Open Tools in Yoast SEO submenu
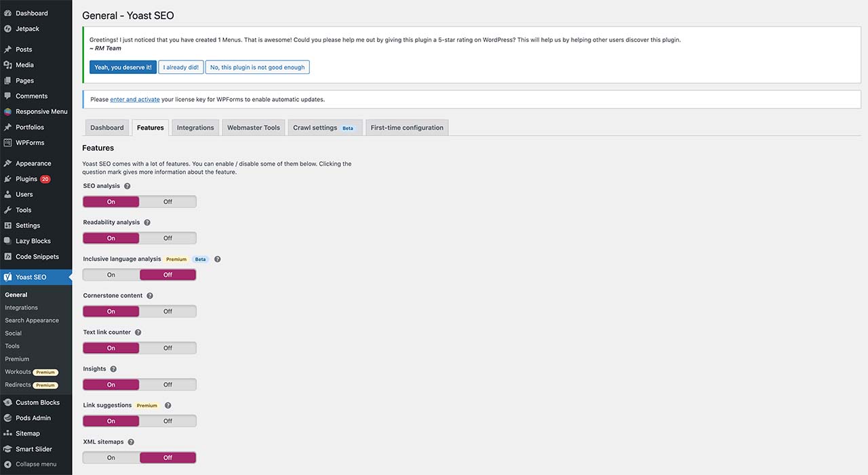Image resolution: width=868 pixels, height=475 pixels. coord(12,346)
